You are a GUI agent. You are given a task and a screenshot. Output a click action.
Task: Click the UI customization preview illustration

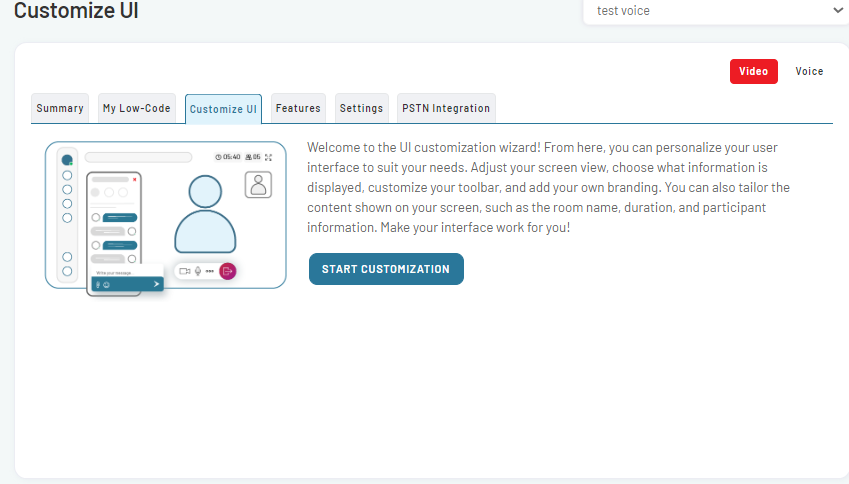166,218
